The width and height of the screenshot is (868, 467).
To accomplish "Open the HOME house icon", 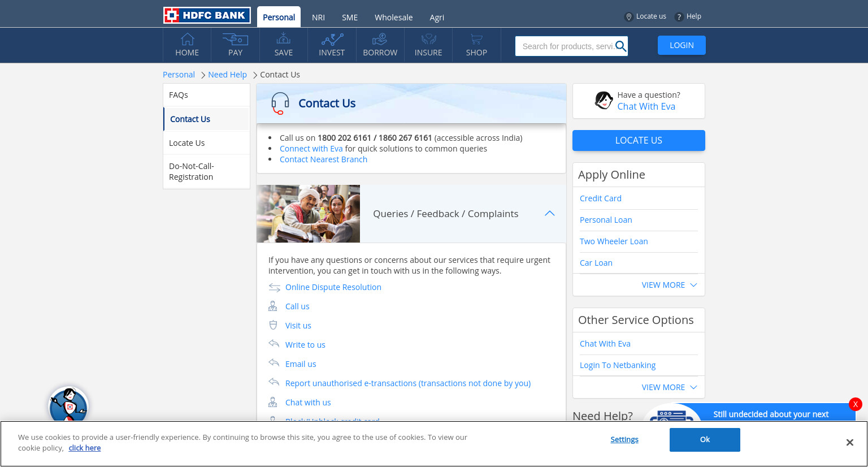I will coord(187,38).
